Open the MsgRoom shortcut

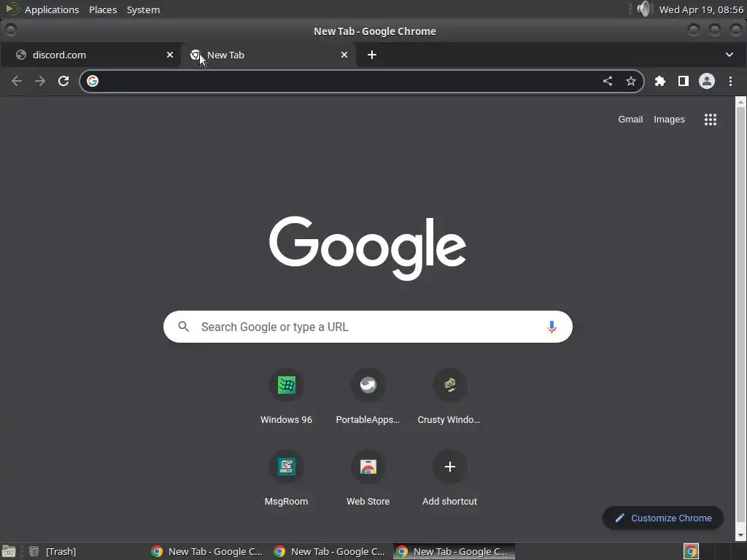pyautogui.click(x=286, y=478)
